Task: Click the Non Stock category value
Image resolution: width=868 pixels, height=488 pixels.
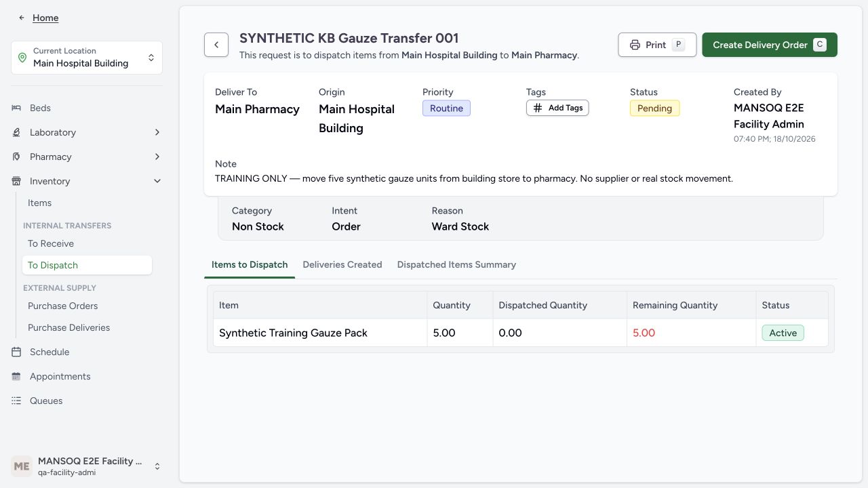Action: 258,226
